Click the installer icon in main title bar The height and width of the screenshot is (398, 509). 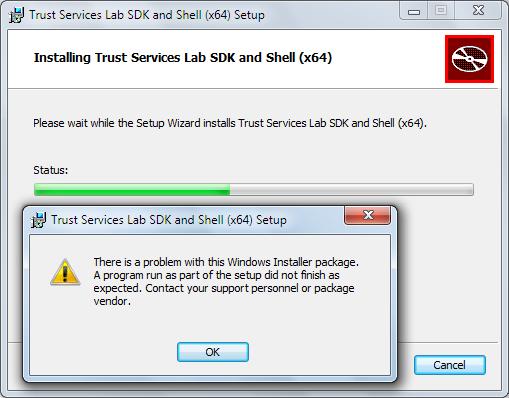(x=17, y=15)
